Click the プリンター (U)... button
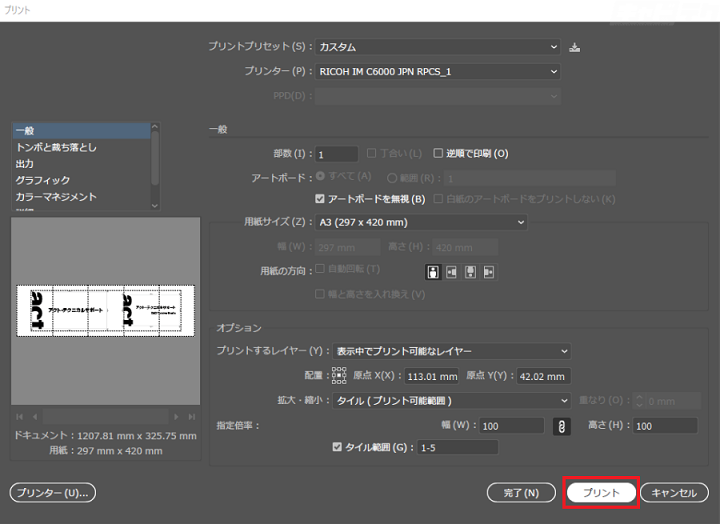 (x=52, y=493)
